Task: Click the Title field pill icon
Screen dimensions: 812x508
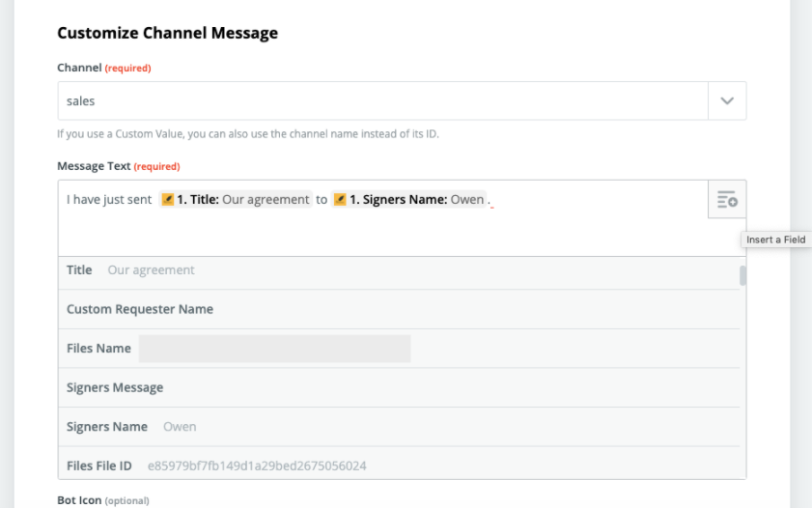Action: coord(167,199)
